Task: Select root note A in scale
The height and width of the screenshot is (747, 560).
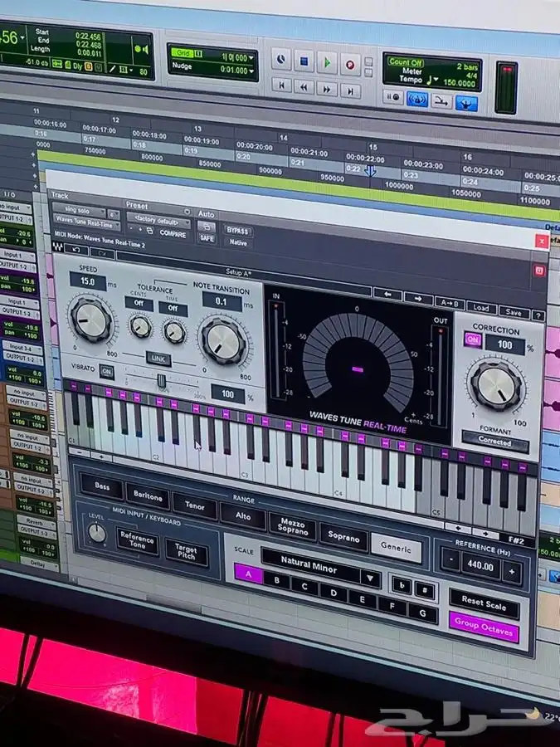Action: pyautogui.click(x=248, y=574)
